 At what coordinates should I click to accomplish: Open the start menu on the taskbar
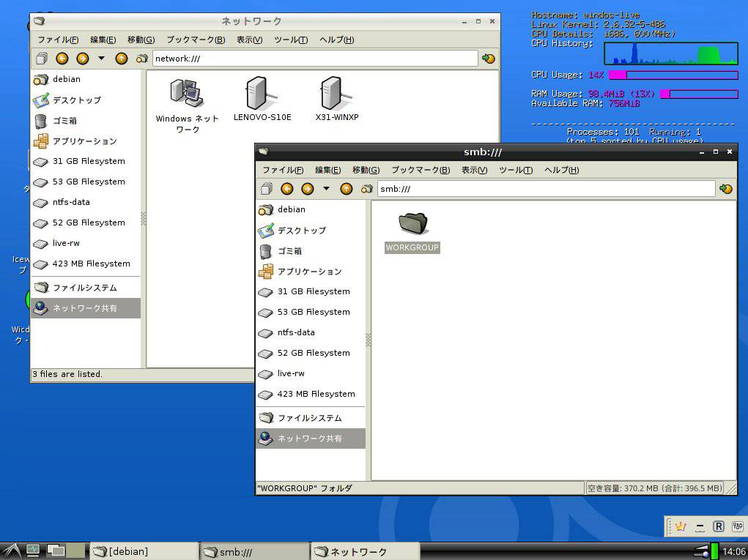coord(12,551)
